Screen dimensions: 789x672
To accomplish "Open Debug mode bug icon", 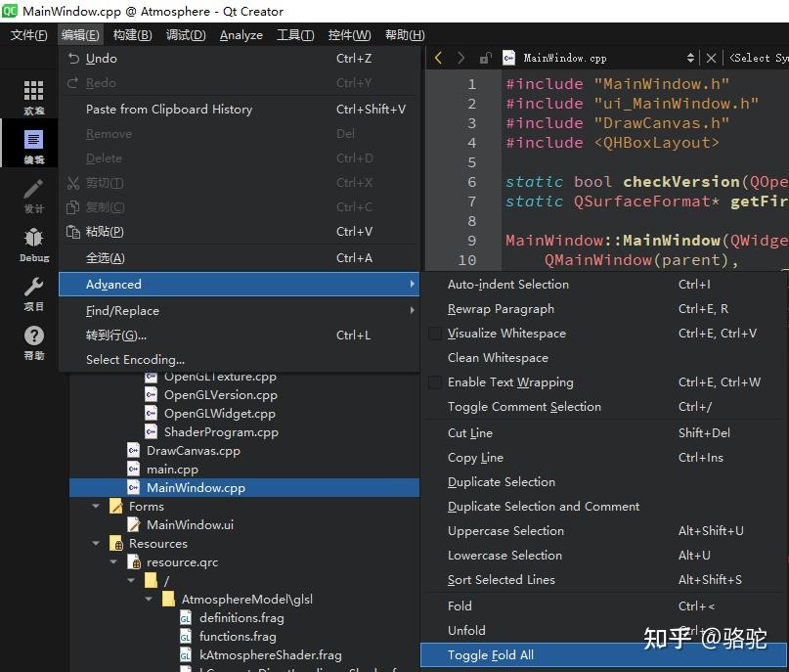I will (x=33, y=244).
